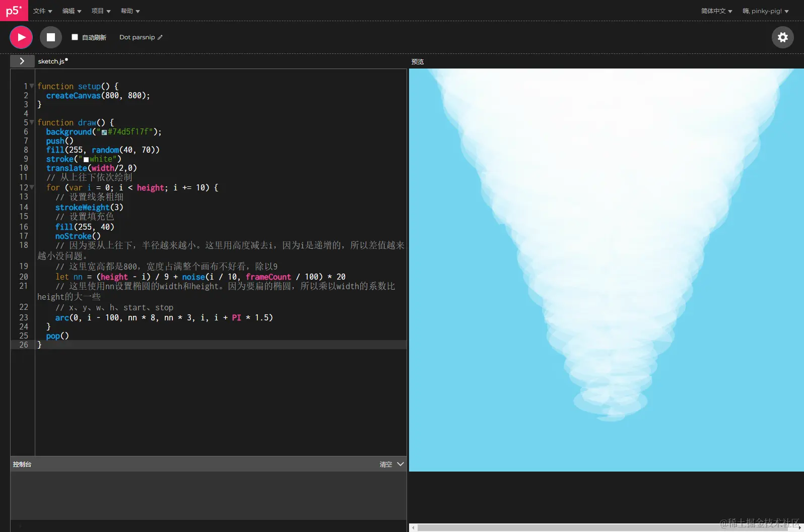Image resolution: width=804 pixels, height=532 pixels.
Task: Click the p5 logo home icon
Action: [14, 11]
